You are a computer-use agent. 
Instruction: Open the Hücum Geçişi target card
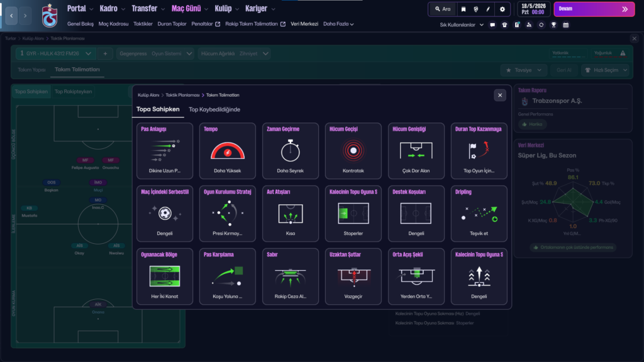tap(353, 151)
